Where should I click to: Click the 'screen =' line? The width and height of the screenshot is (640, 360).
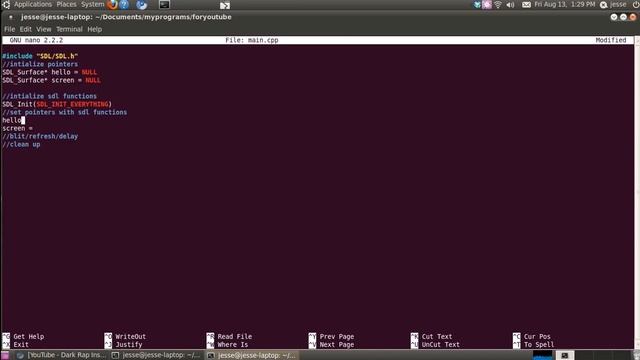point(18,129)
